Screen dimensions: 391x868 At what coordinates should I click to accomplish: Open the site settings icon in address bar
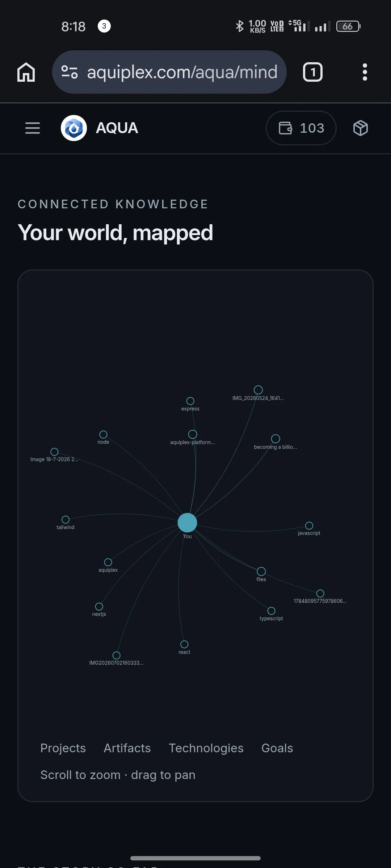coord(70,72)
